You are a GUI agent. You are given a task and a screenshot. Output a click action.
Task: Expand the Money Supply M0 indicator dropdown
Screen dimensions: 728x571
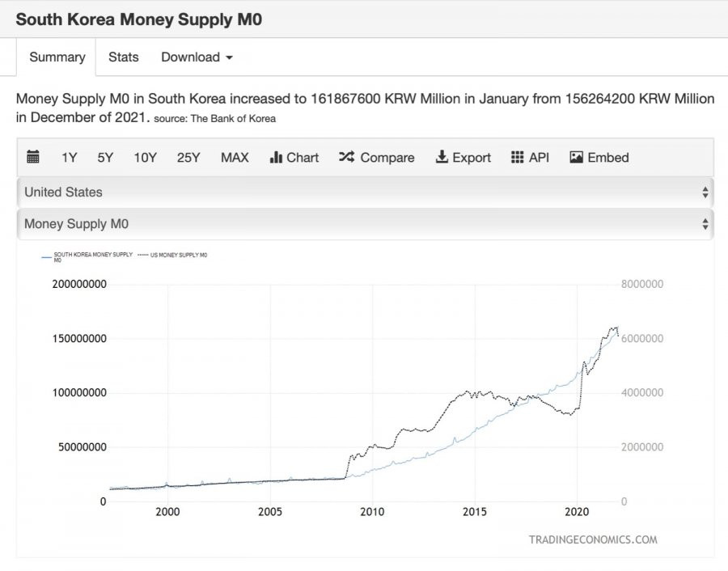click(x=365, y=224)
